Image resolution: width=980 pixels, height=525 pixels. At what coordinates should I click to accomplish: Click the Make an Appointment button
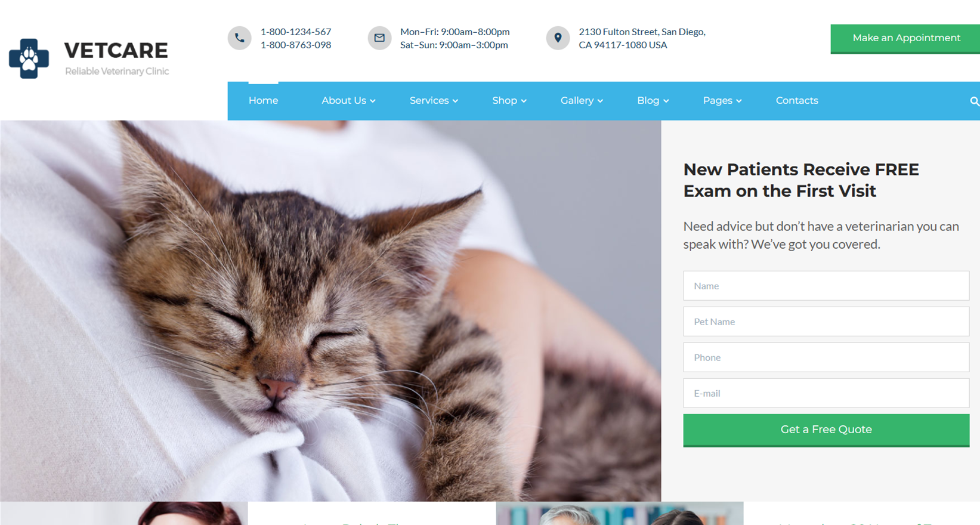[x=905, y=39]
